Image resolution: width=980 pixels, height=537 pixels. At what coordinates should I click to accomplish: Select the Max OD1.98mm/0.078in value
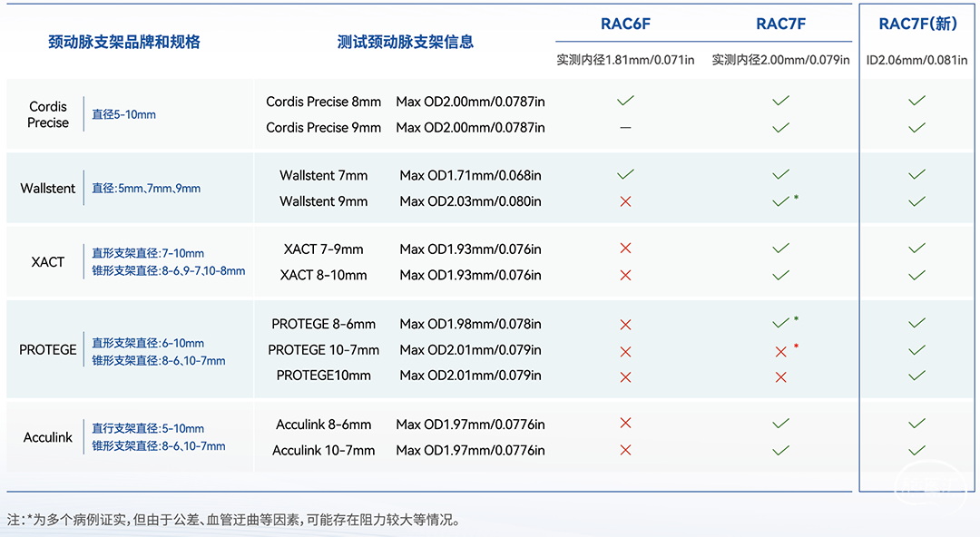point(470,324)
